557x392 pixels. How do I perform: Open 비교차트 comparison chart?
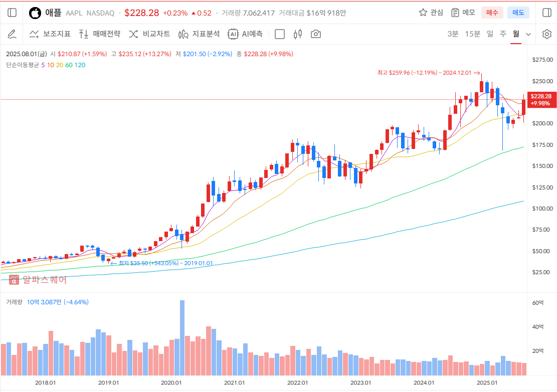(149, 34)
